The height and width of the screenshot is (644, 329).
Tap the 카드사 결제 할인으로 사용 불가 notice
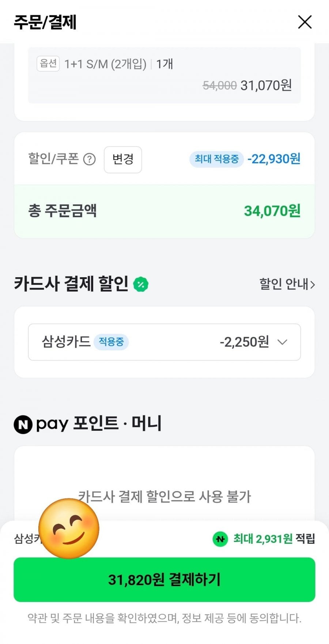(164, 497)
